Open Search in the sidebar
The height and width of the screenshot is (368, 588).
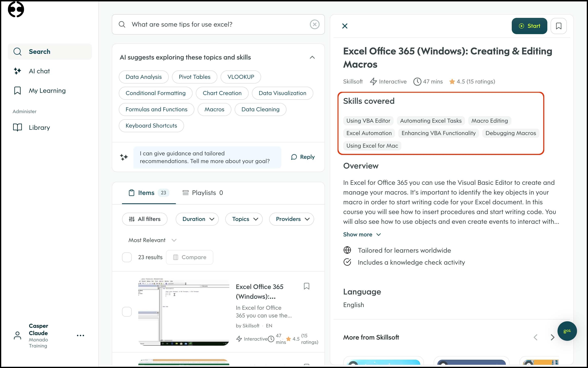[50, 52]
